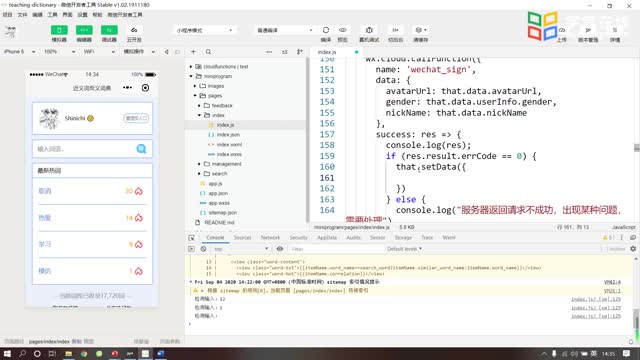Click the add new file plus icon
The width and height of the screenshot is (640, 360).
(193, 52)
